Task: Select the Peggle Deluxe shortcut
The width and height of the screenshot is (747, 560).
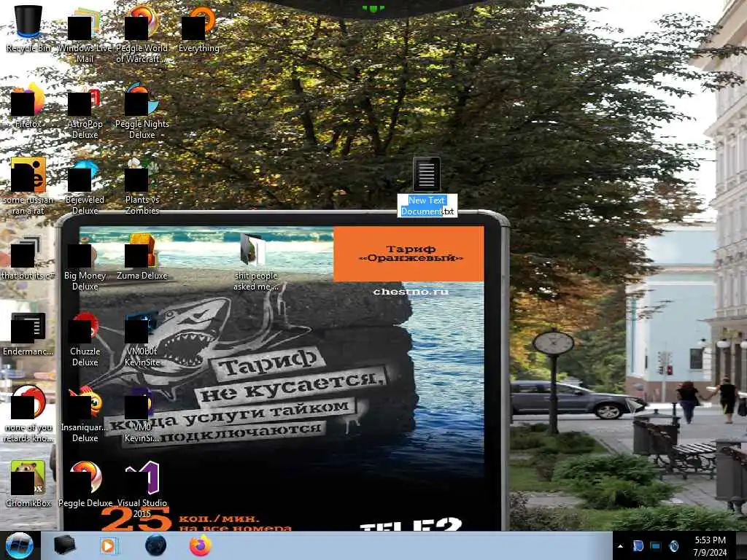Action: point(85,483)
